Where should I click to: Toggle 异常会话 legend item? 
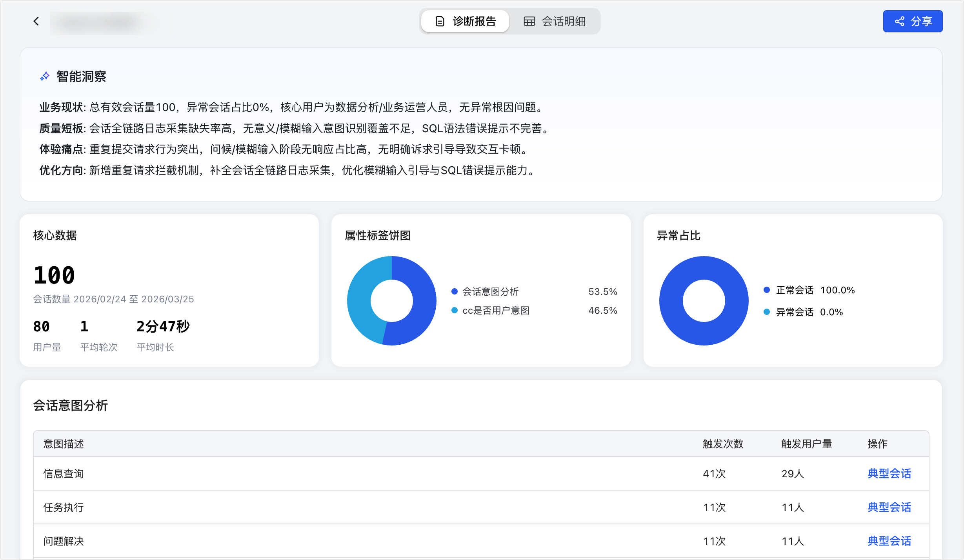[794, 312]
